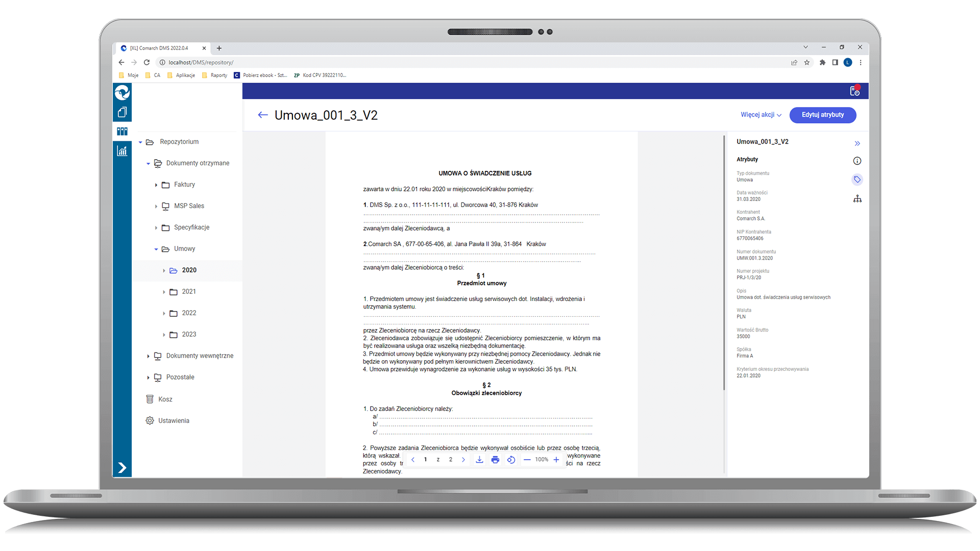The width and height of the screenshot is (980, 551).
Task: Expand the Faktury folder arrow
Action: [x=156, y=185]
